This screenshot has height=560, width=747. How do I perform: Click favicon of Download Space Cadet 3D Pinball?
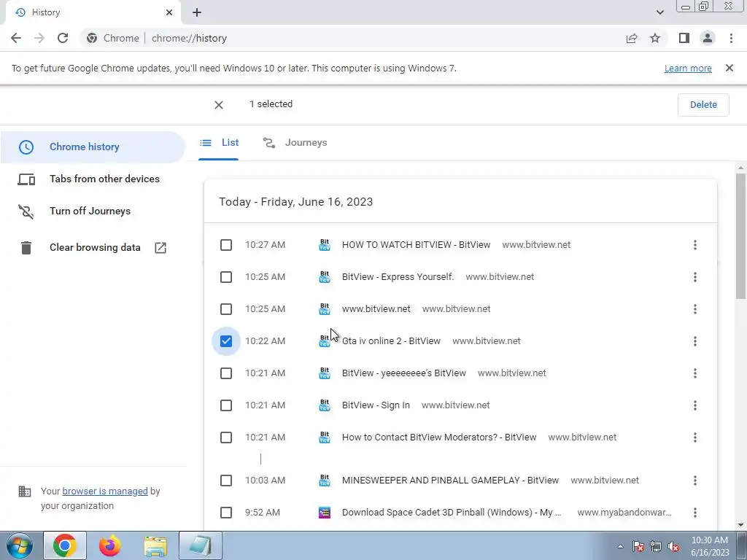tap(325, 513)
